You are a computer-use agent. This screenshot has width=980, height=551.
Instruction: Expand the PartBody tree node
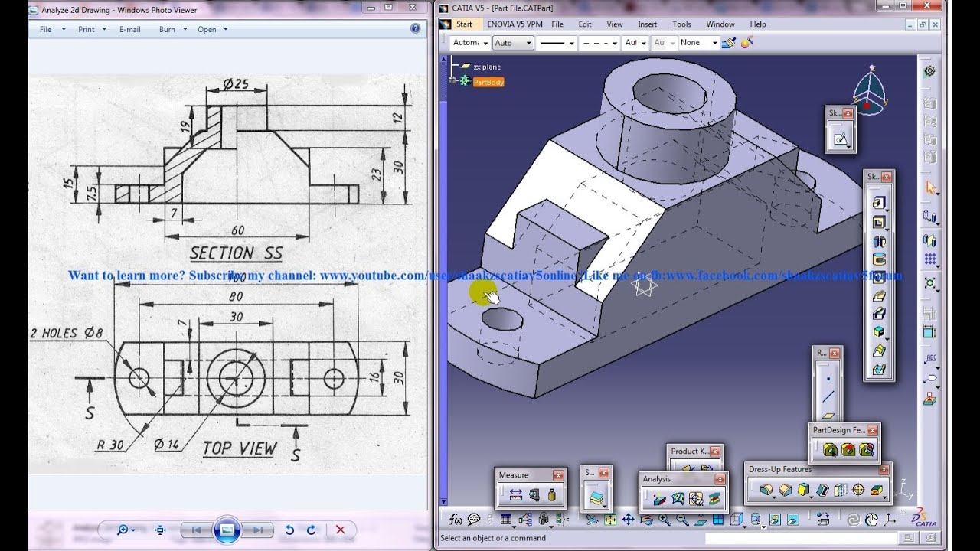point(453,81)
